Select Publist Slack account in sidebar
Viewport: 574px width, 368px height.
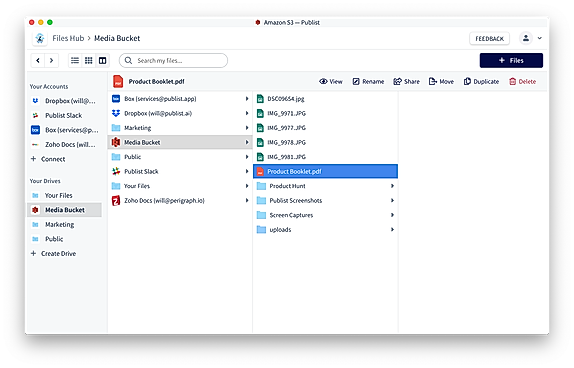click(x=64, y=115)
